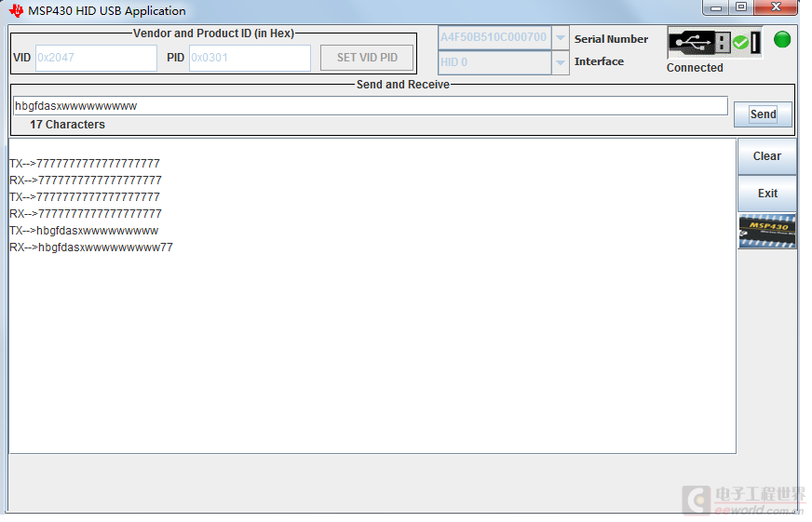The image size is (812, 522).
Task: Send the typed message
Action: 763,114
